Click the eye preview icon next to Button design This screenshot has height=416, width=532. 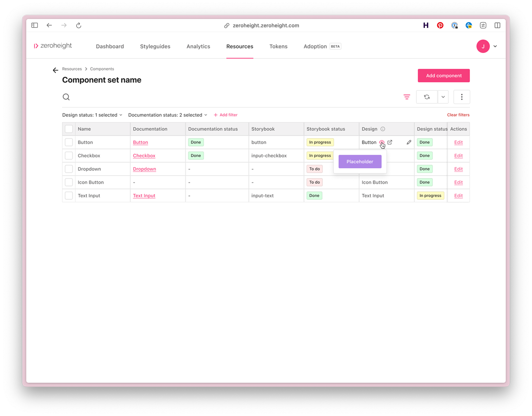coord(382,142)
